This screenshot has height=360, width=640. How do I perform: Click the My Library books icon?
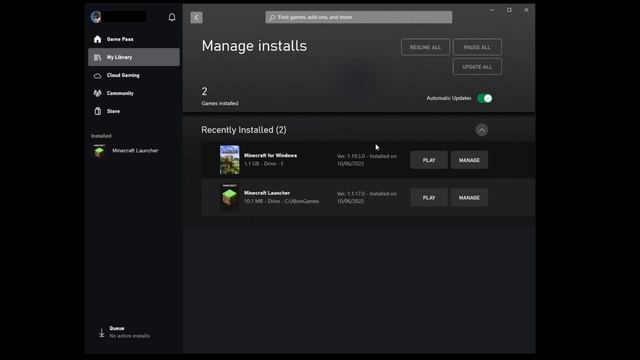[x=98, y=57]
